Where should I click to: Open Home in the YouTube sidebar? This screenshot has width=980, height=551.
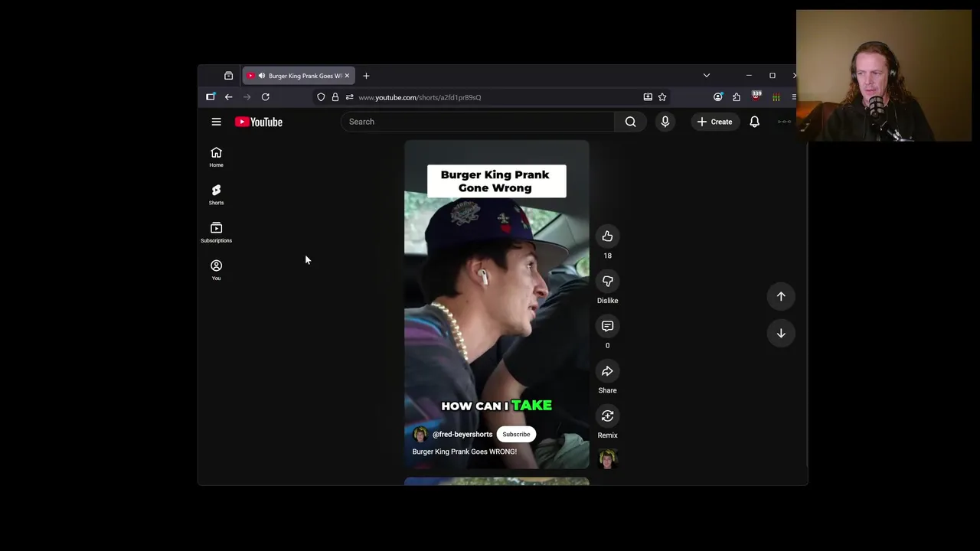[x=217, y=157]
